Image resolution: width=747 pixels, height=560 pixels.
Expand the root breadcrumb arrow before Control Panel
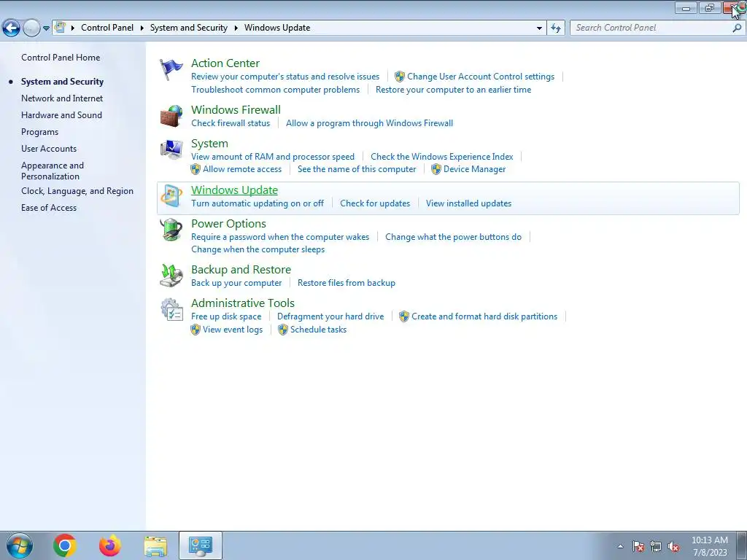(x=73, y=28)
